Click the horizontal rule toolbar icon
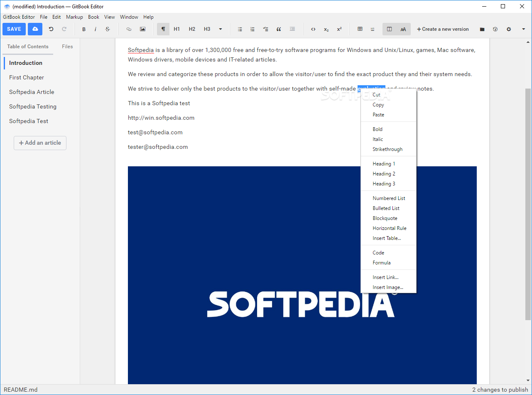The width and height of the screenshot is (532, 395). click(x=373, y=29)
